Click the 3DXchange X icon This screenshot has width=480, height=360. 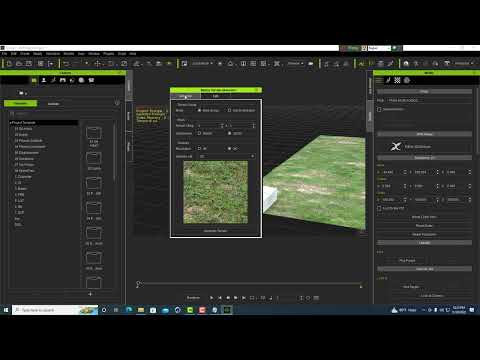pos(396,146)
